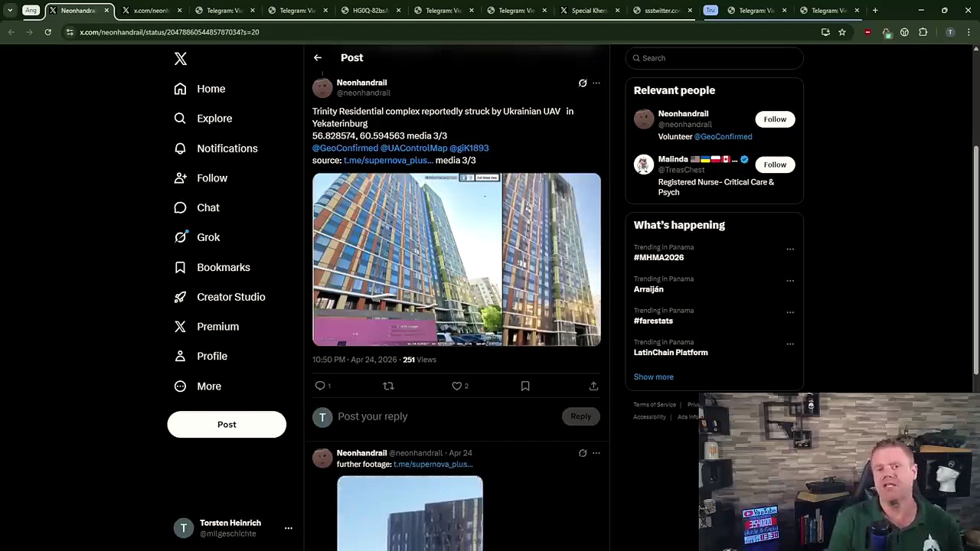
Task: Open more options for main post
Action: coord(596,83)
